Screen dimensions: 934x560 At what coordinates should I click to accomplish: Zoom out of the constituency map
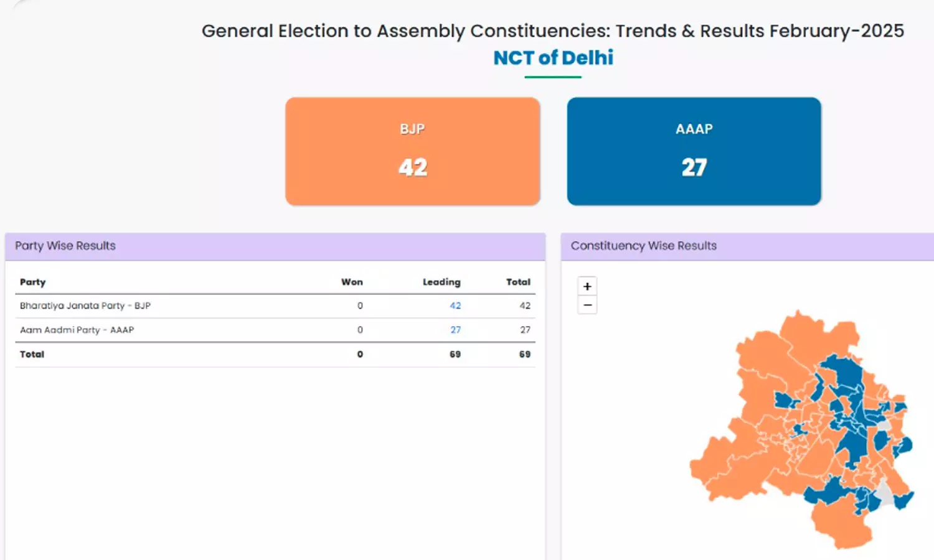(x=587, y=305)
